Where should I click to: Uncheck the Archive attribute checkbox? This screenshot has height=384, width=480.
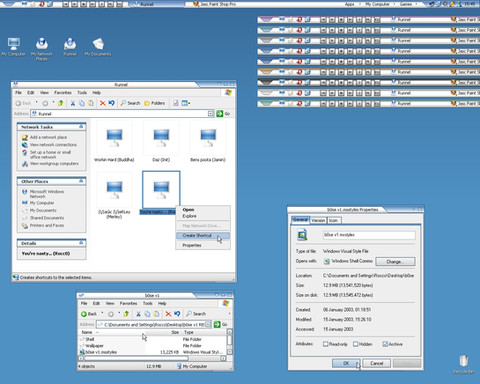click(x=385, y=344)
